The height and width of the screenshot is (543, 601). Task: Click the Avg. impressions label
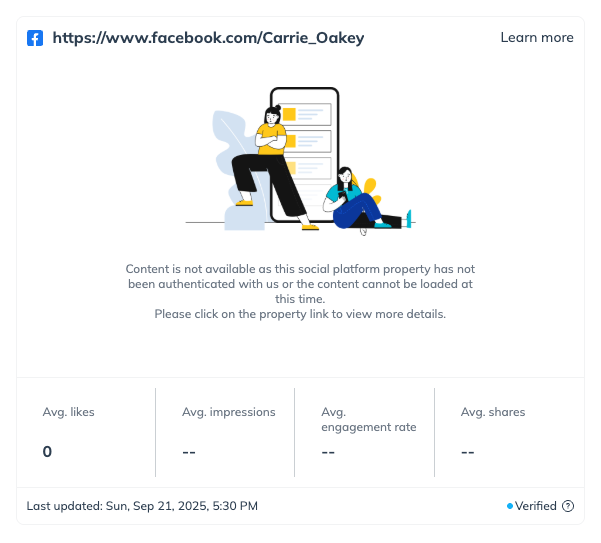click(x=229, y=412)
